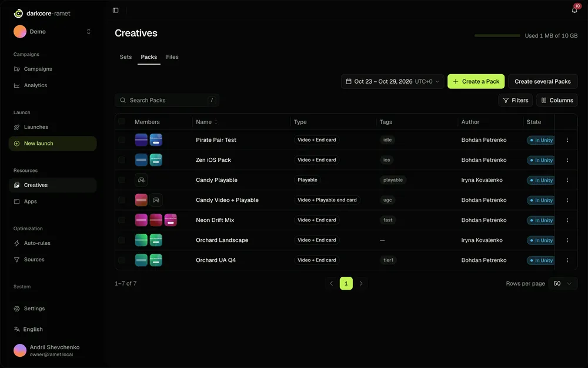Screen dimensions: 588x368
Task: Click the 'Video + Playable end card' type chip
Action: (327, 200)
